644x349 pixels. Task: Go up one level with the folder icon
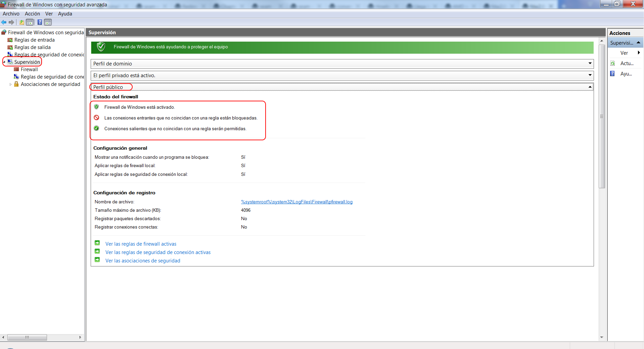click(22, 22)
